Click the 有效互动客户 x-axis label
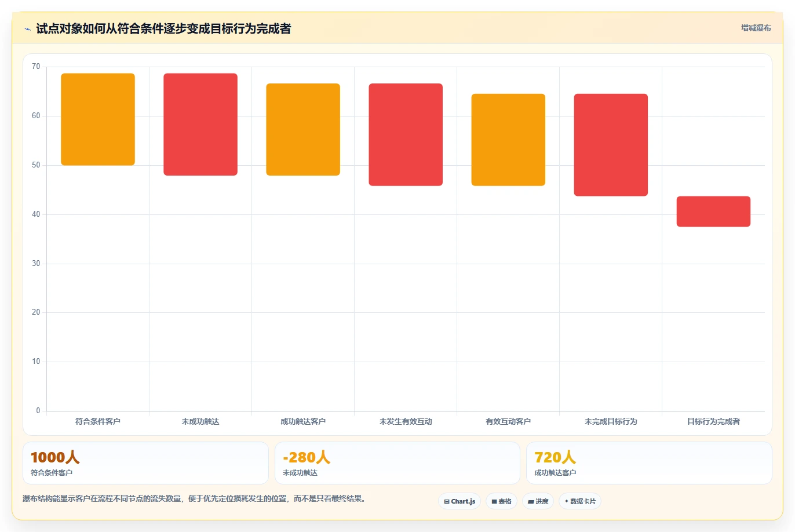The height and width of the screenshot is (532, 795). click(508, 421)
